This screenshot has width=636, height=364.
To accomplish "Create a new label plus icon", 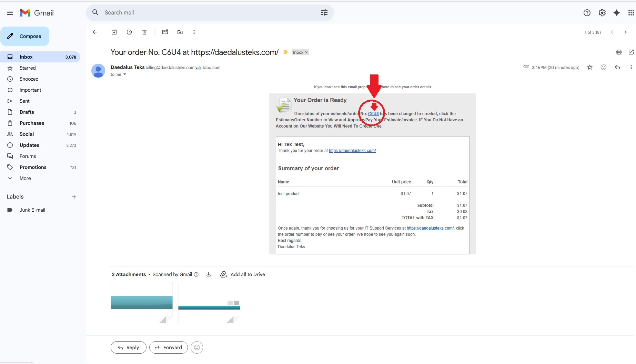I will (74, 197).
